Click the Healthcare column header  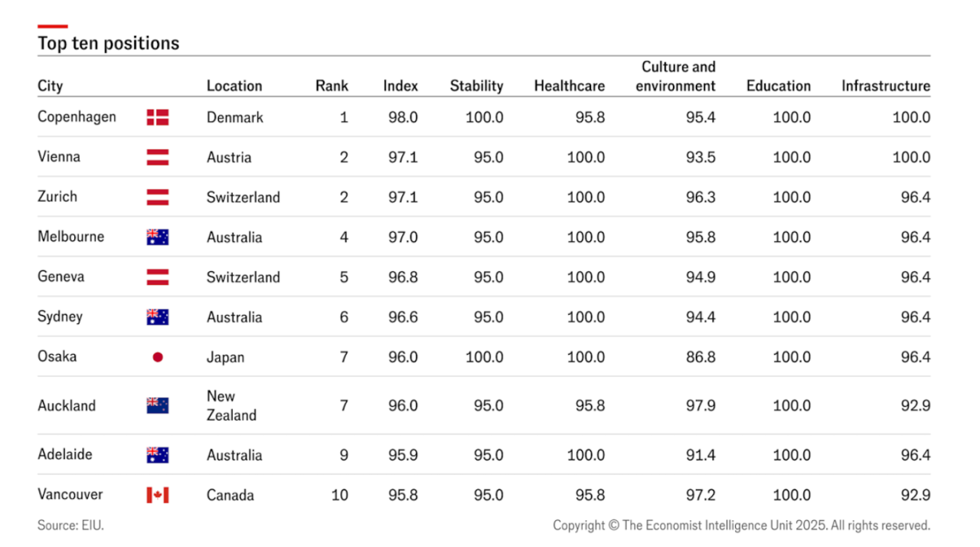click(x=569, y=86)
